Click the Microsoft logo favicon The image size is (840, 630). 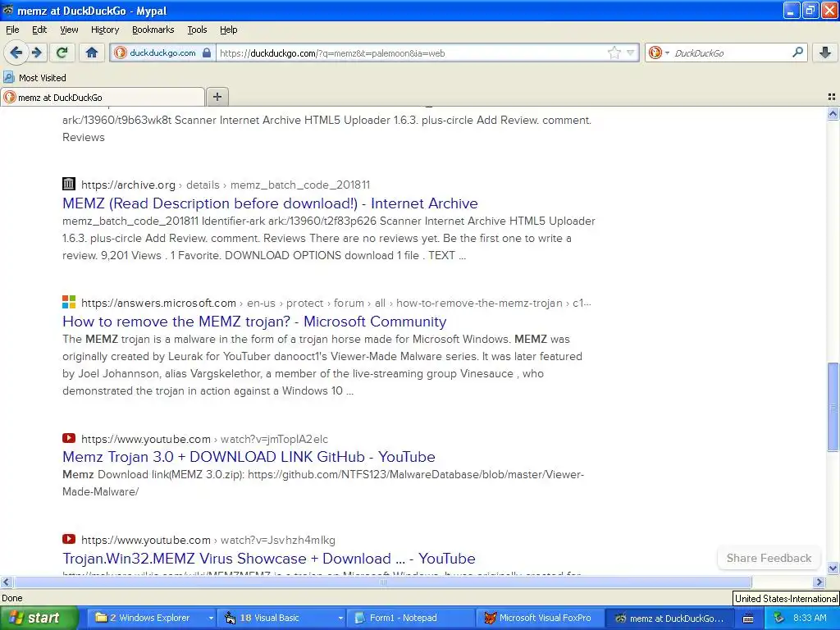coord(69,302)
